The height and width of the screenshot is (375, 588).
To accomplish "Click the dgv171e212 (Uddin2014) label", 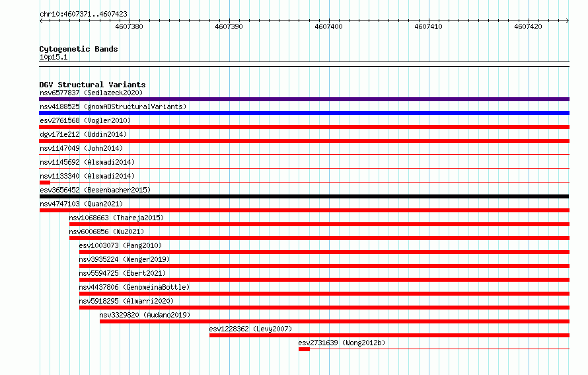I will [83, 134].
